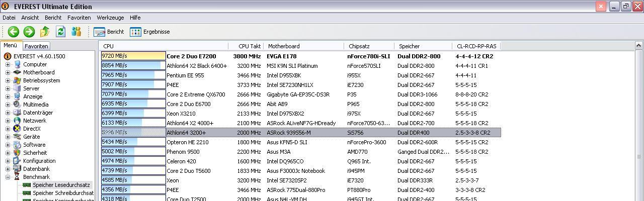Click the Computer tree icon
Screen dimensions: 644x201
[x=18, y=64]
